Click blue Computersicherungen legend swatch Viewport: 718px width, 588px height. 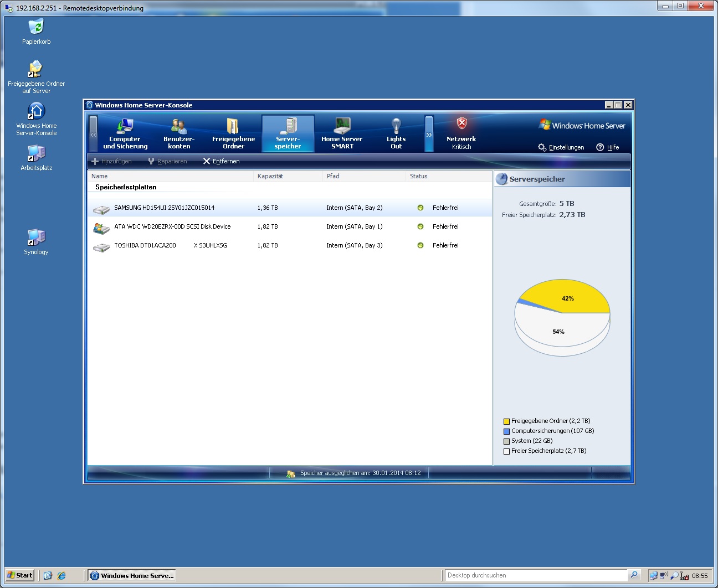[506, 431]
